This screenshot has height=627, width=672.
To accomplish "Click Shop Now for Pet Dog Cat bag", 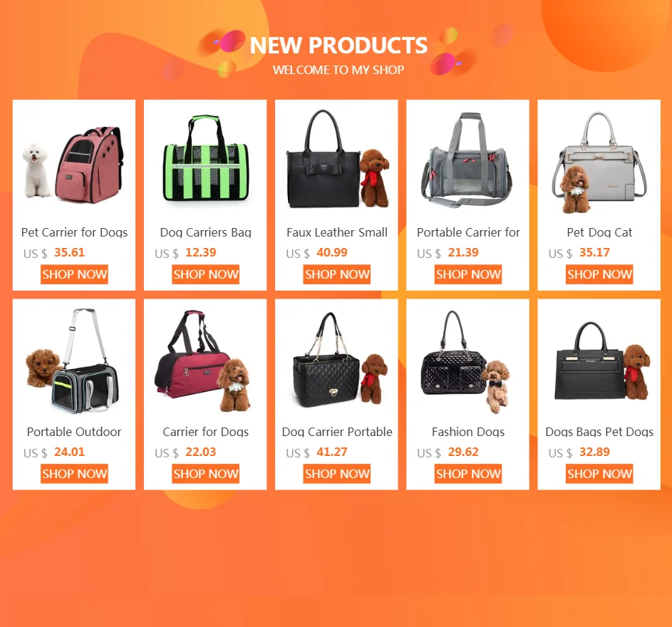I will 599,274.
